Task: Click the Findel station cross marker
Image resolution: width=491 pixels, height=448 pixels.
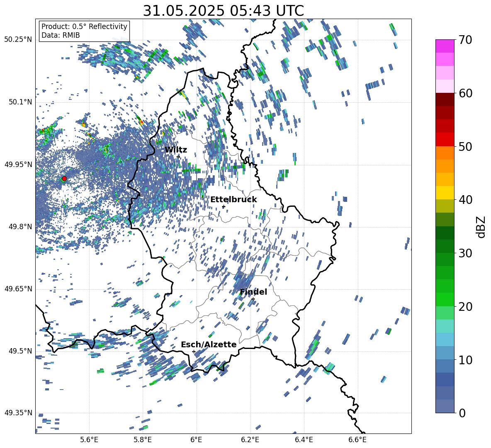Action: pos(253,299)
